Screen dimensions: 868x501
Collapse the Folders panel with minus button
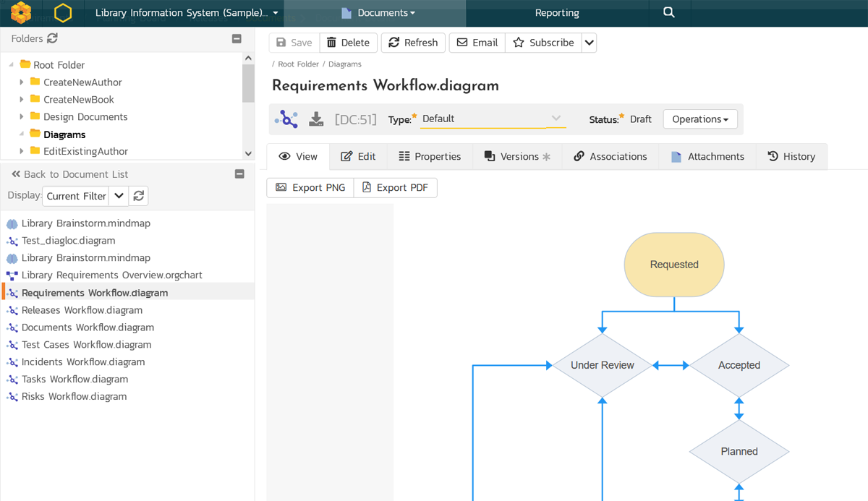237,39
